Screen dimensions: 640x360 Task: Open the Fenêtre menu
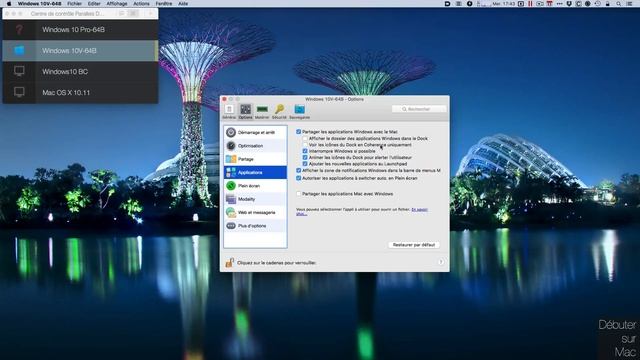(164, 4)
